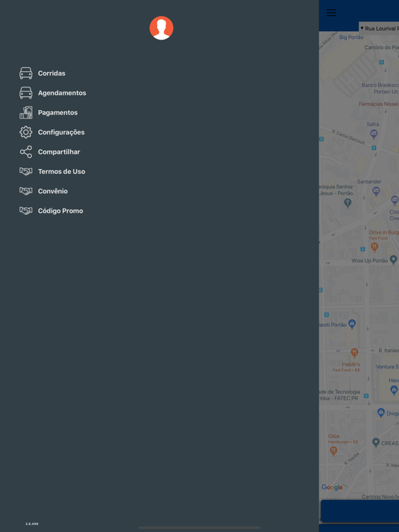Screen dimensions: 399x532
Task: Click the dark blue button below map
Action: click(x=360, y=511)
